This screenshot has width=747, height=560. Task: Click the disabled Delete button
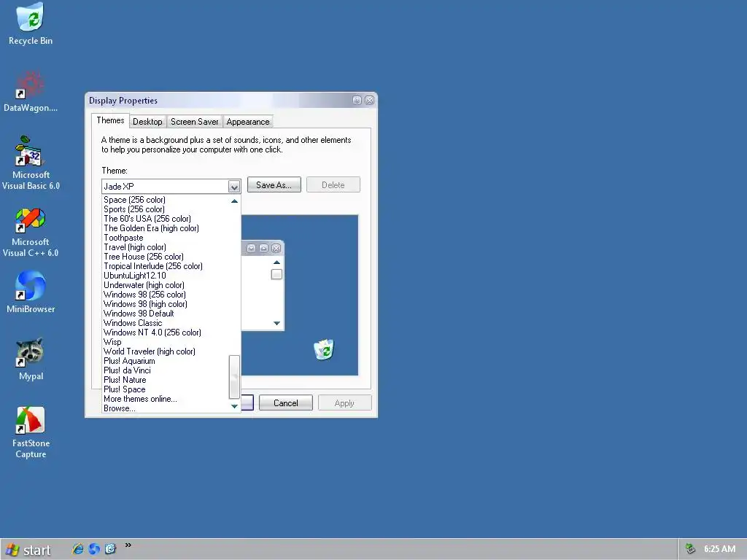pos(333,184)
